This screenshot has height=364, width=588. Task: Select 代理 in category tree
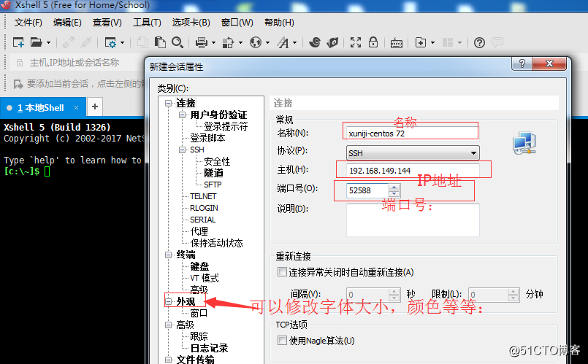pyautogui.click(x=199, y=231)
